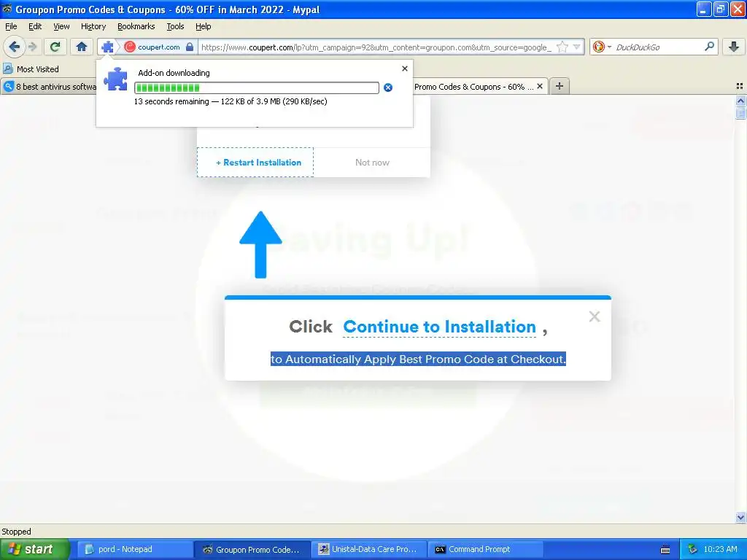This screenshot has height=560, width=747.
Task: Open the URL bar history dropdown arrow
Action: (x=576, y=47)
